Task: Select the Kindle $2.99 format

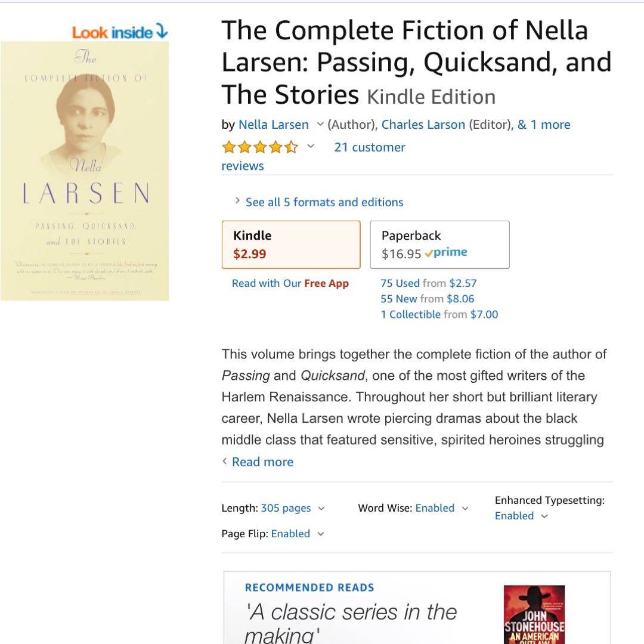Action: pyautogui.click(x=291, y=244)
